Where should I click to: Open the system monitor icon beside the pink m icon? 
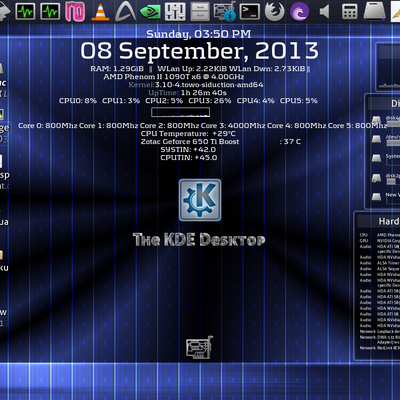coord(50,11)
